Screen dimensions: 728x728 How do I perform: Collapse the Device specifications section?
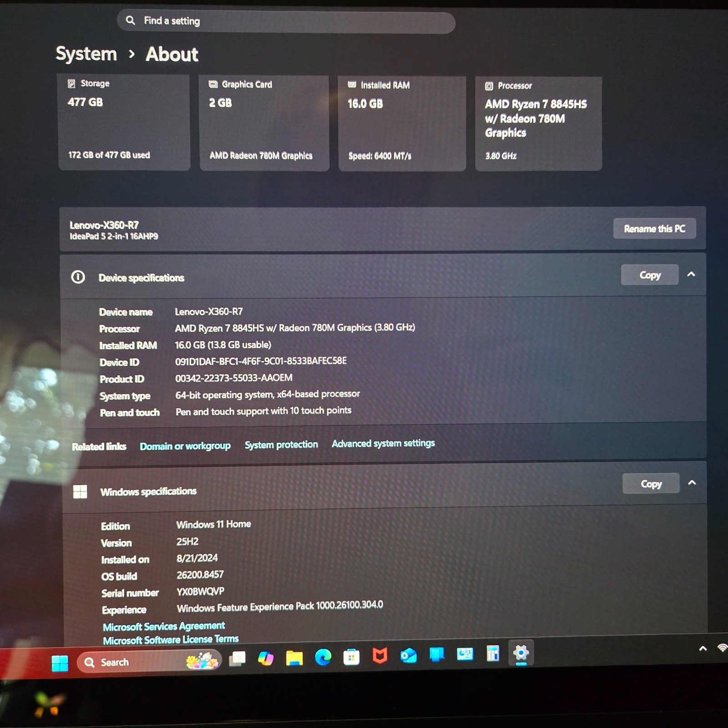tap(691, 274)
